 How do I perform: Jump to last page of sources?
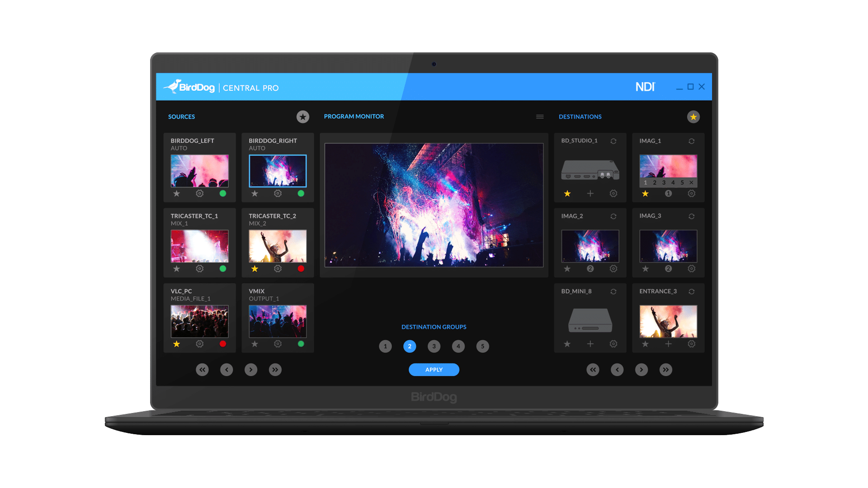tap(275, 370)
